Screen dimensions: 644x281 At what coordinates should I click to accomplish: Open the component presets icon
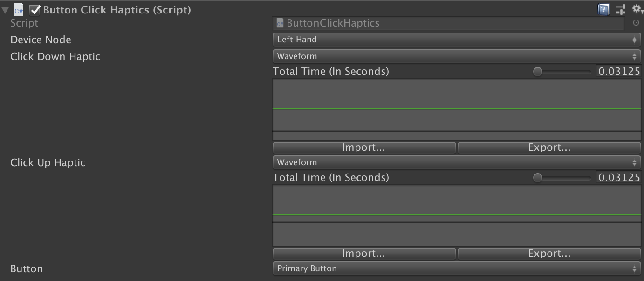(x=620, y=9)
